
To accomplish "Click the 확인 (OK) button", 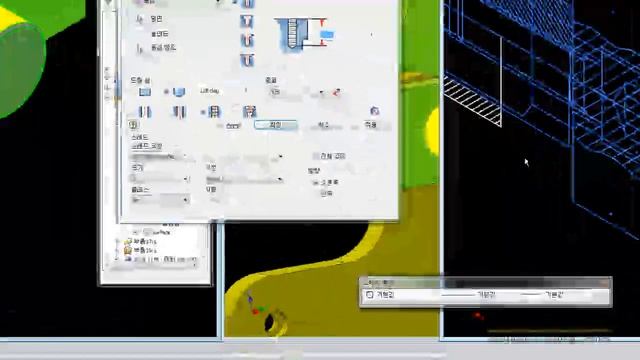I will pos(276,125).
